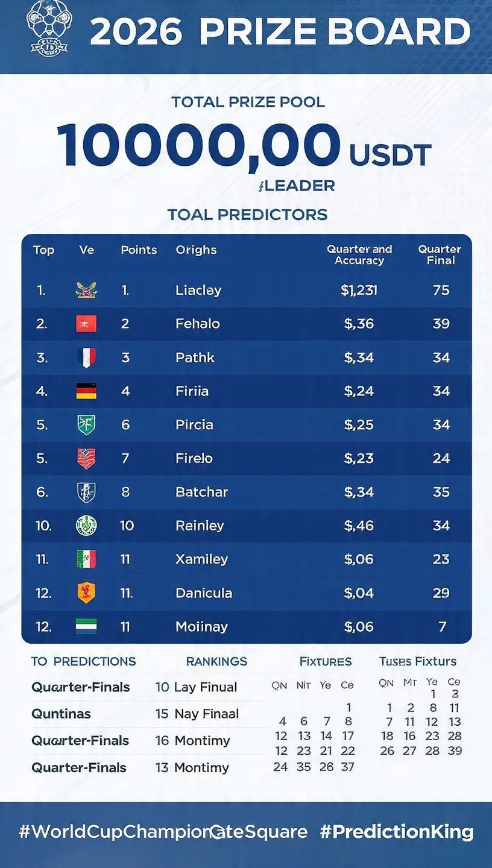Select the German flag next to Firiia
492x868 pixels.
pos(86,391)
